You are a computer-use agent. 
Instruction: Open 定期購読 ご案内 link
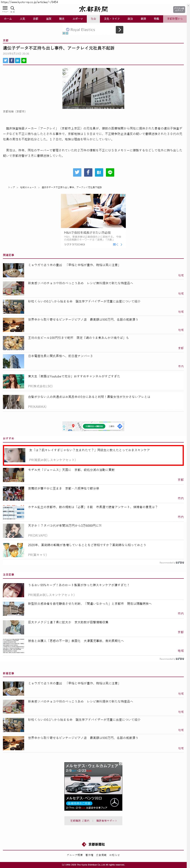(80, 821)
